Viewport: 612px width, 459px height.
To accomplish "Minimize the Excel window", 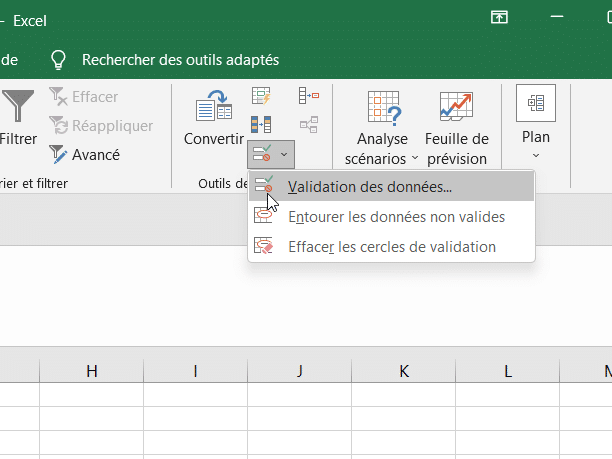I will (557, 17).
